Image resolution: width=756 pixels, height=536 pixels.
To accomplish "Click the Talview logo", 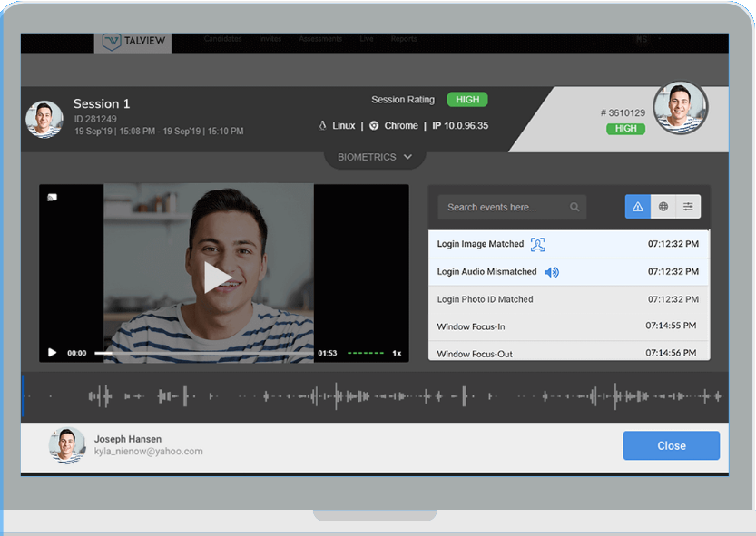I will pyautogui.click(x=132, y=42).
